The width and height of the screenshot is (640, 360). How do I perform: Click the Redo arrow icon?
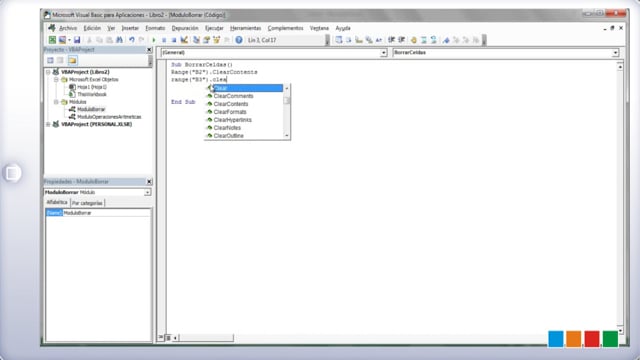142,40
